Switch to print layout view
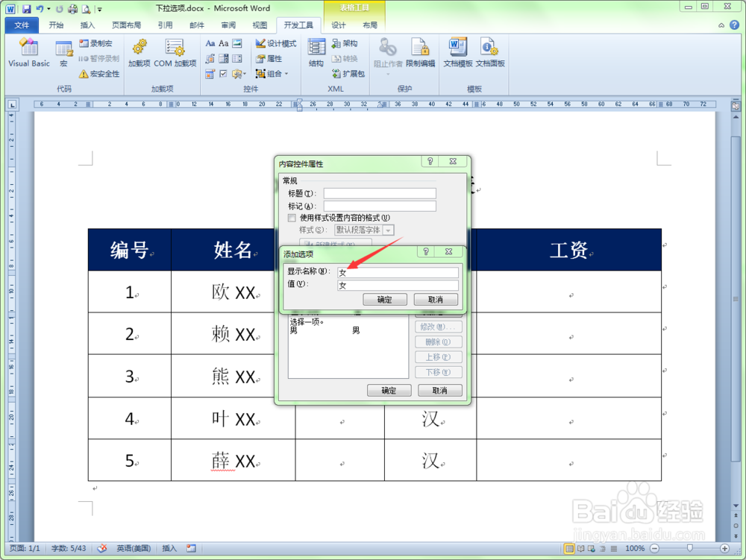Image resolution: width=746 pixels, height=560 pixels. click(569, 548)
